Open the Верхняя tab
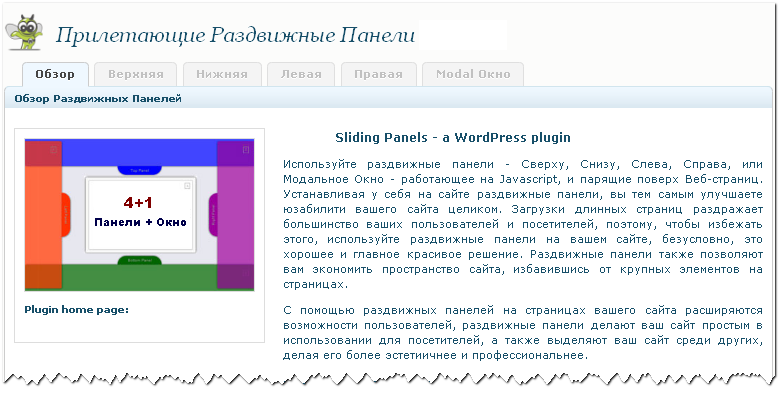 click(x=136, y=75)
